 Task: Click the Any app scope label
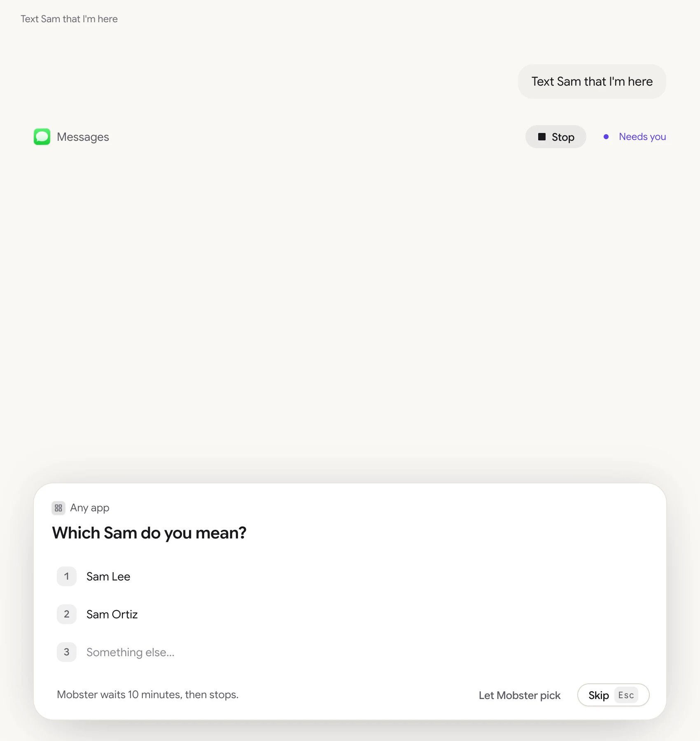tap(90, 508)
